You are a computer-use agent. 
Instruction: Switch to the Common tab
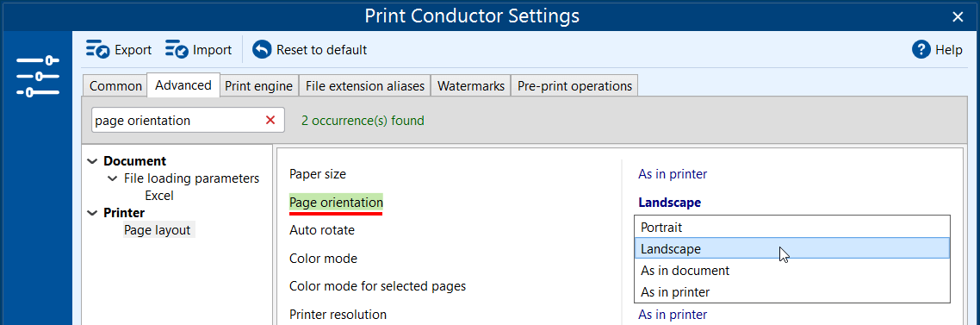(x=115, y=86)
